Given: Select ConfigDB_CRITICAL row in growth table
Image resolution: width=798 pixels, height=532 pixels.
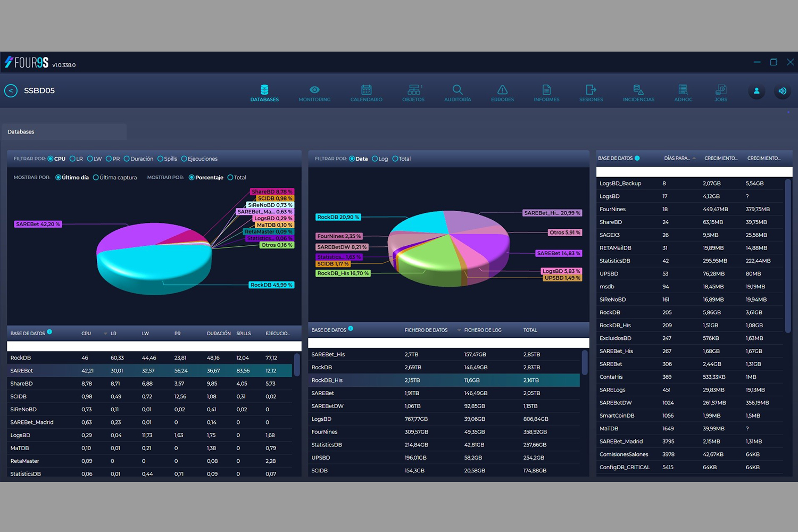Looking at the screenshot, I should click(x=690, y=467).
